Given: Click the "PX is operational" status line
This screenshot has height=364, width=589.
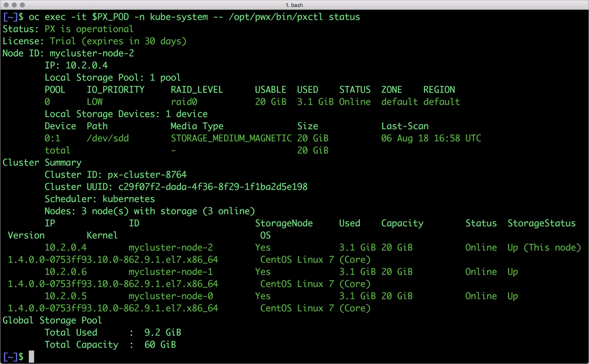Looking at the screenshot, I should click(88, 29).
